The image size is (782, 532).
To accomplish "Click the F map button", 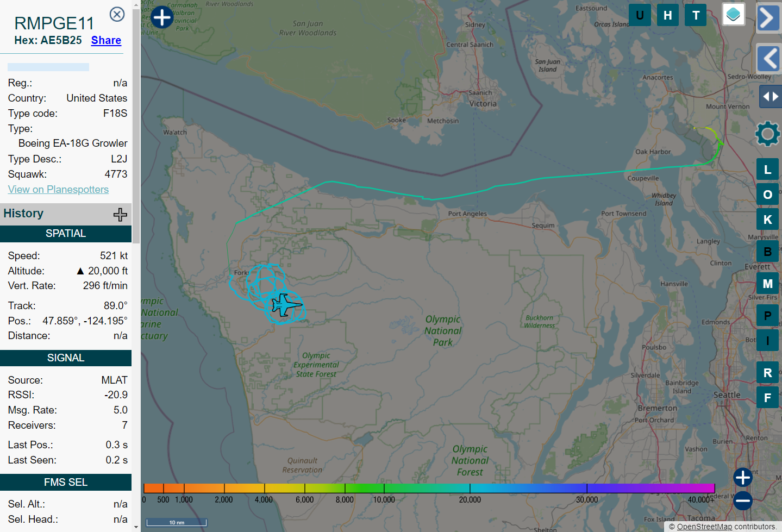I will pos(767,398).
